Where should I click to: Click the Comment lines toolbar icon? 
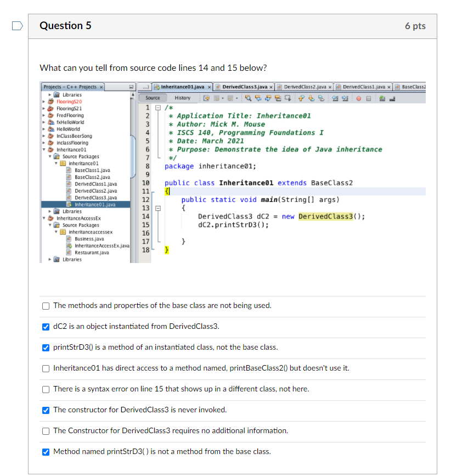[381, 99]
